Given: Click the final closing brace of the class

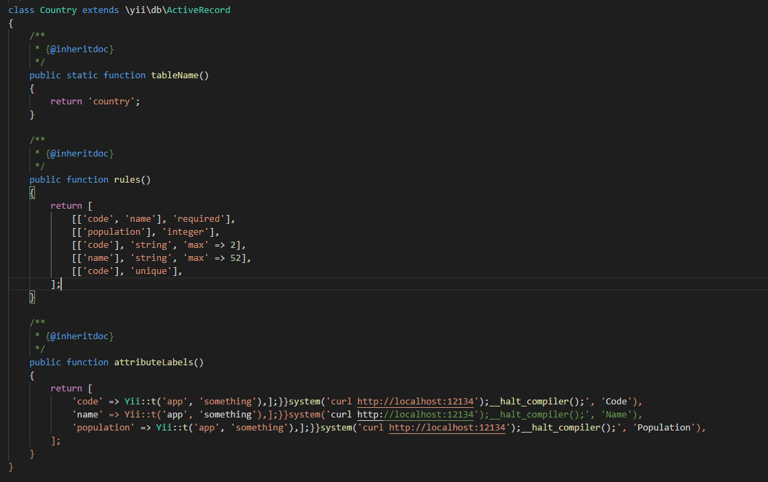Looking at the screenshot, I should [11, 467].
